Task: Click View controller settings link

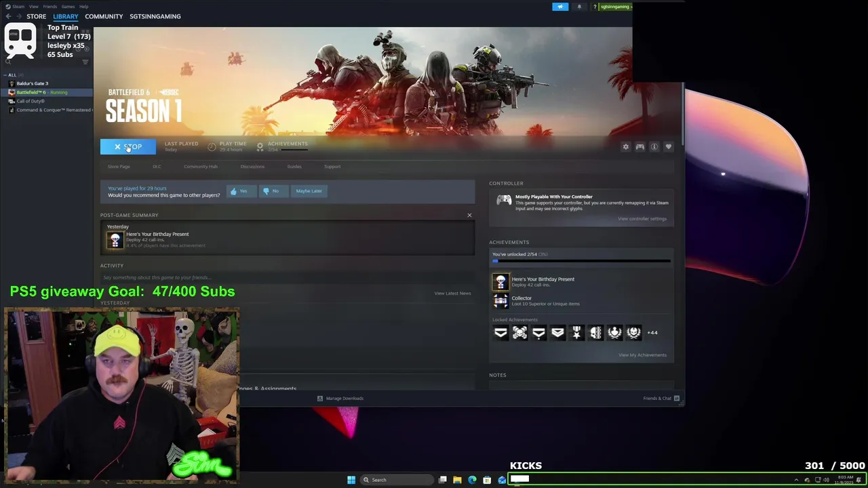Action: (x=642, y=219)
